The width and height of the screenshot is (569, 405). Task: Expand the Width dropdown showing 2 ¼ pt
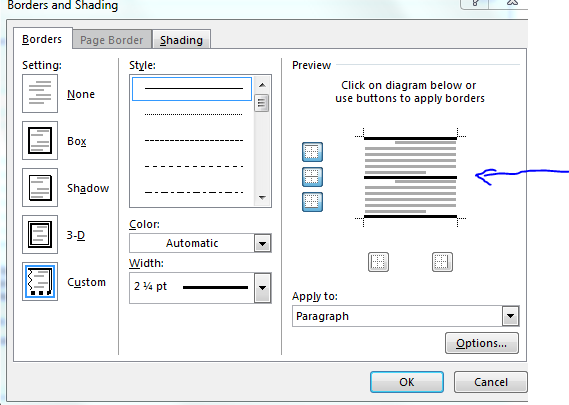pyautogui.click(x=200, y=288)
